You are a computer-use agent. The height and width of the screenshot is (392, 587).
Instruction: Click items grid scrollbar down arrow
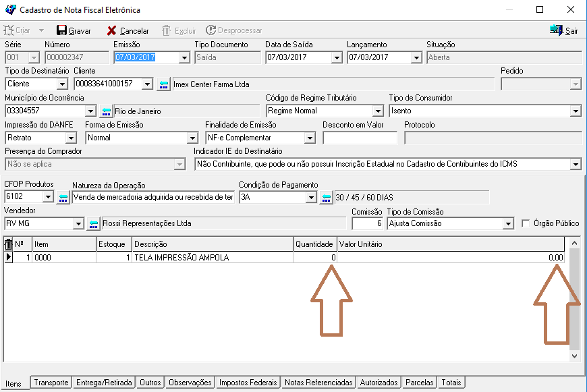pyautogui.click(x=574, y=355)
